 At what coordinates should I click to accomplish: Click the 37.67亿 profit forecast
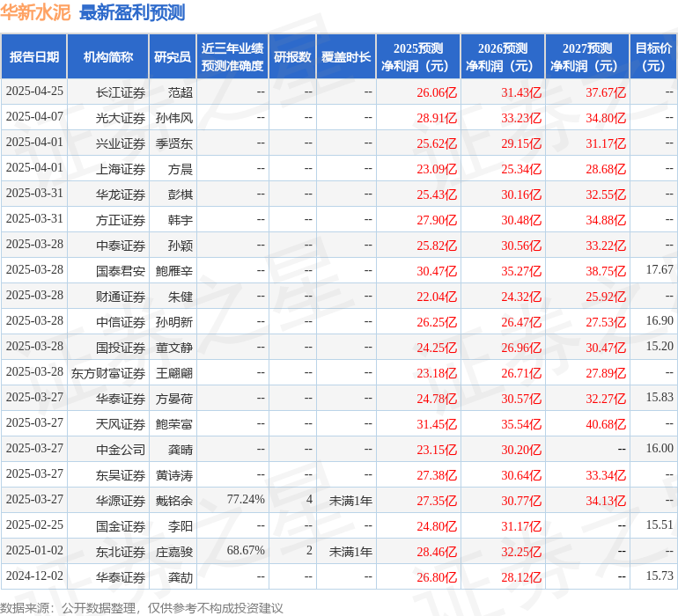click(606, 92)
